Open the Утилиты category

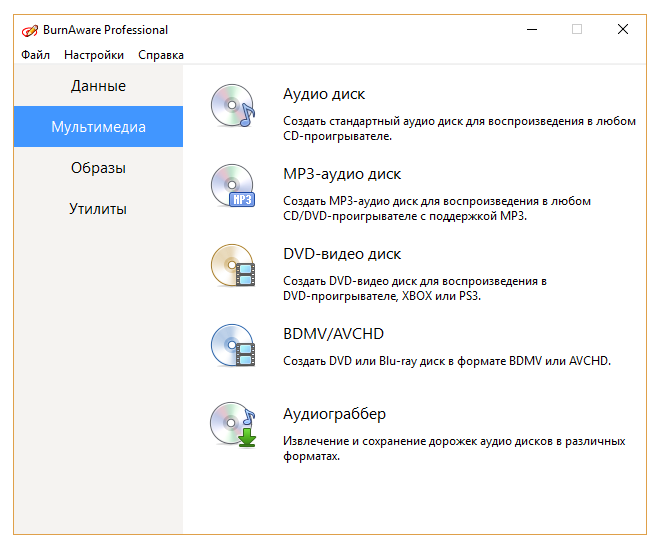pyautogui.click(x=98, y=209)
